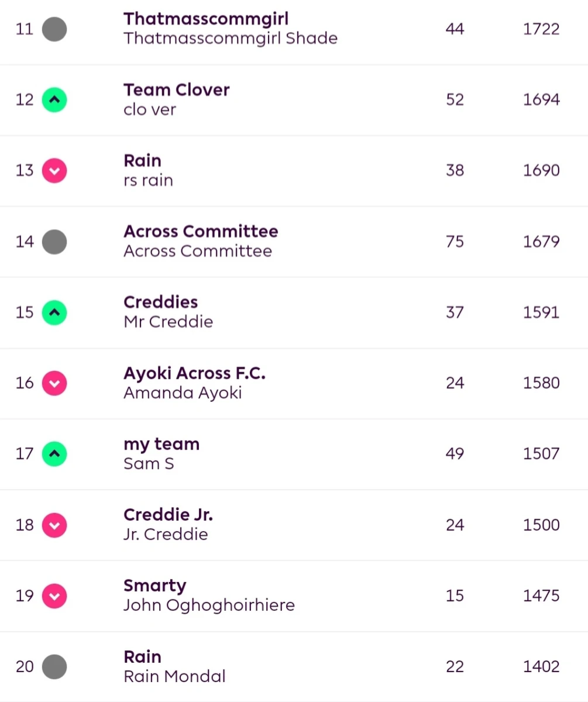
Task: Click the grey circle icon at rank 20
Action: point(54,667)
